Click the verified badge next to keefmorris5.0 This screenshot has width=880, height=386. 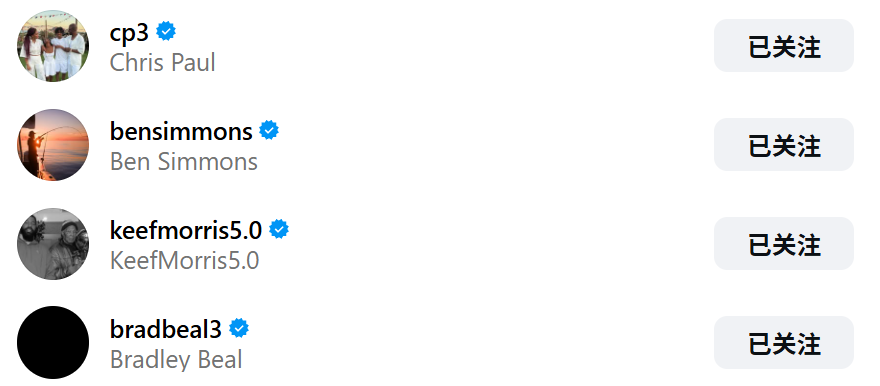tap(279, 229)
